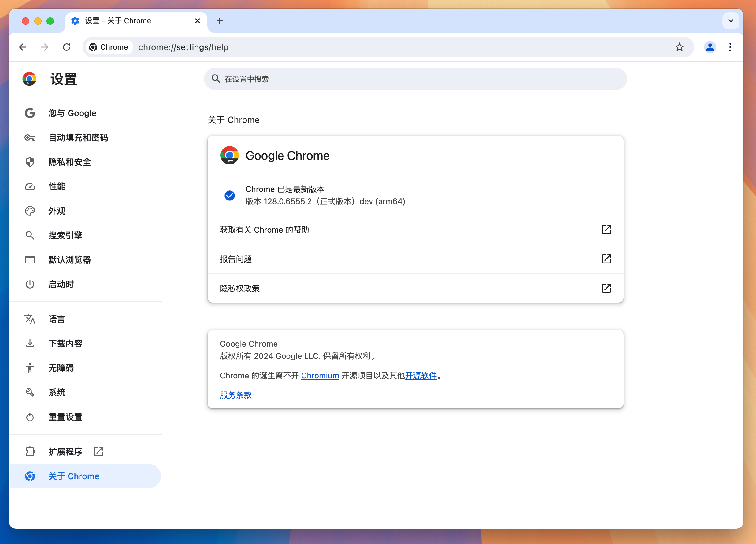The image size is (756, 544).
Task: Follow the Chromium hyperlink
Action: tap(320, 375)
